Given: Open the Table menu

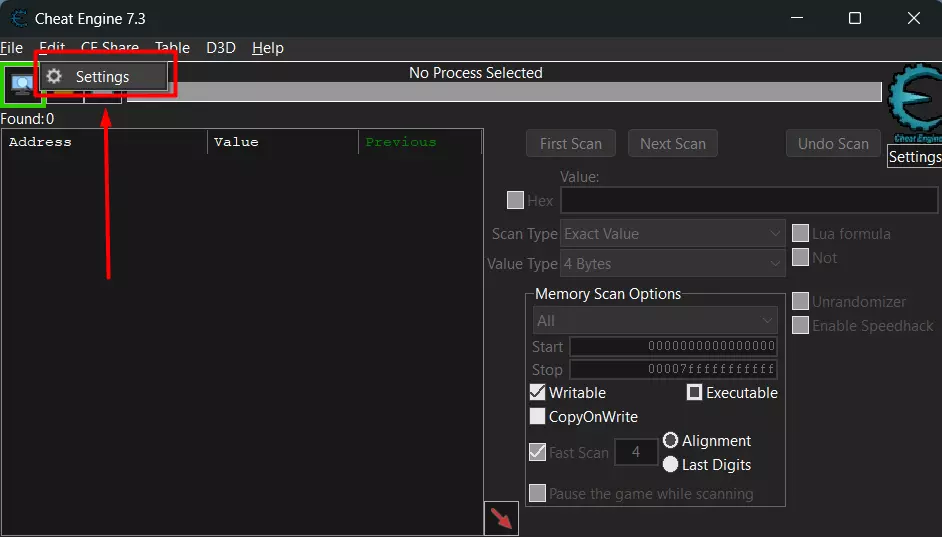Looking at the screenshot, I should point(172,47).
